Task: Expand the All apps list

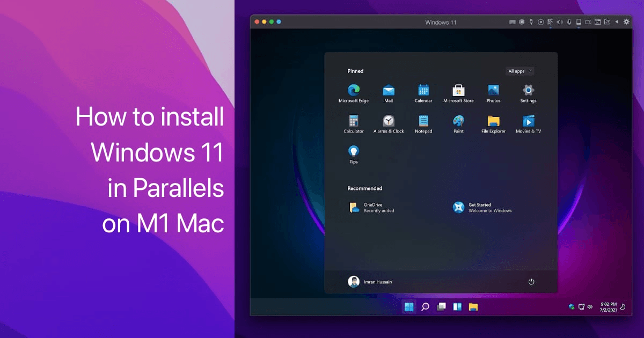Action: coord(519,71)
